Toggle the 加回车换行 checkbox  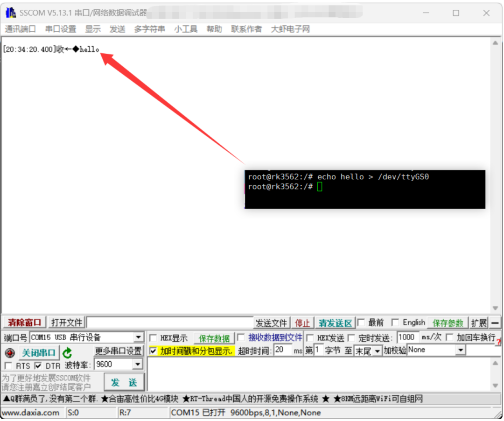[450, 337]
